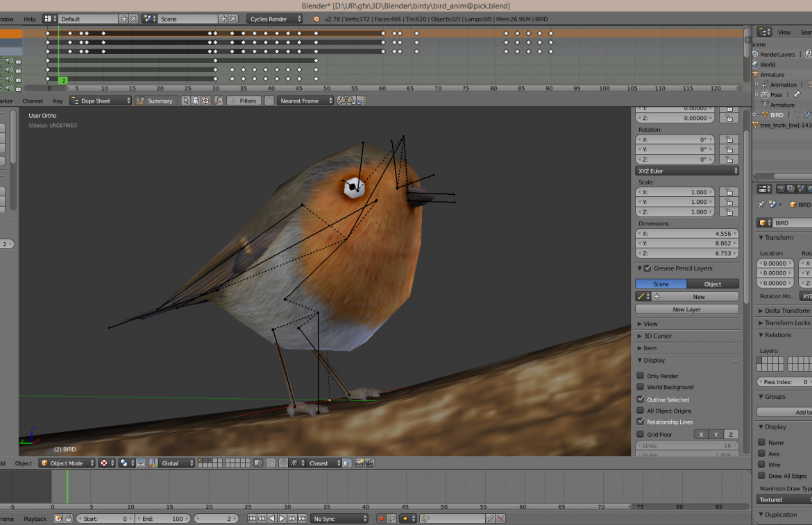
Task: Enable the Only Render checkbox
Action: [x=641, y=376]
